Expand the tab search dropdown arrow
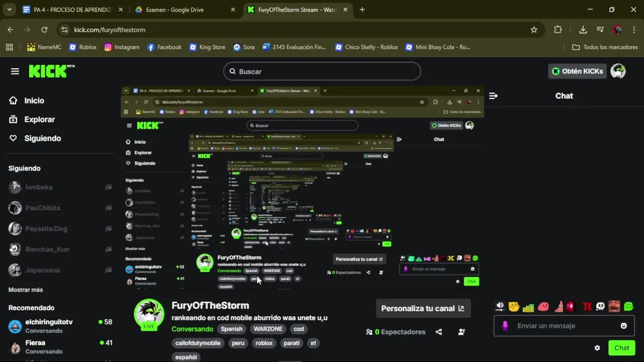This screenshot has width=644, height=362. point(9,10)
